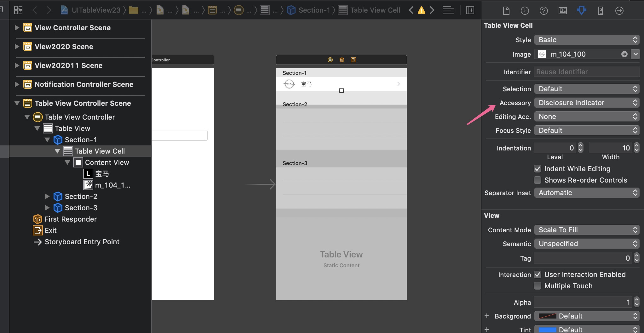644x333 pixels.
Task: Open the Identity inspector
Action: (x=562, y=10)
